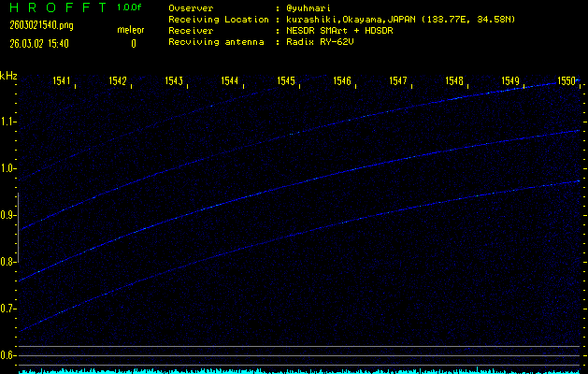Select the 2603021540.png filename text
The width and height of the screenshot is (588, 374).
point(35,25)
